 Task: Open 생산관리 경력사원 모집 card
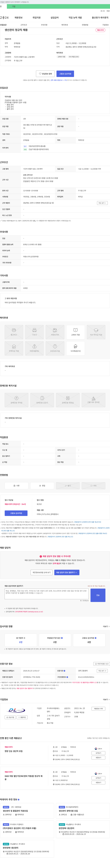coord(83,811)
